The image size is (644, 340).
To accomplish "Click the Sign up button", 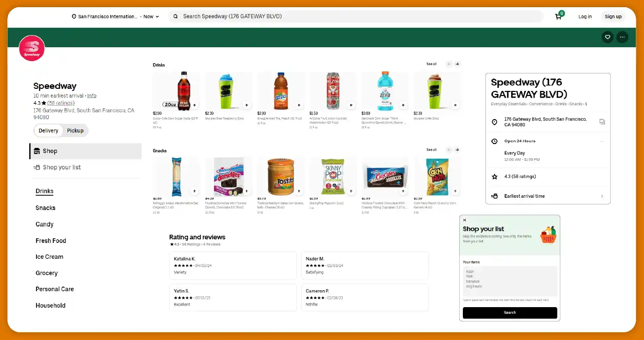I will (x=613, y=16).
